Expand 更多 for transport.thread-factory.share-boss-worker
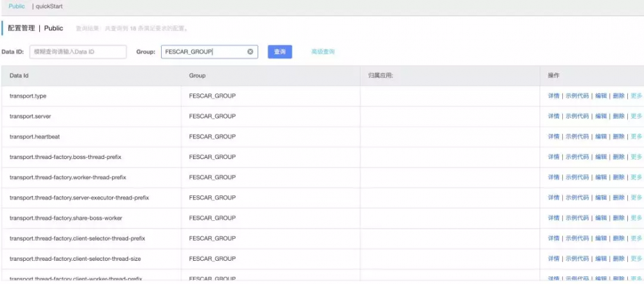 click(636, 218)
